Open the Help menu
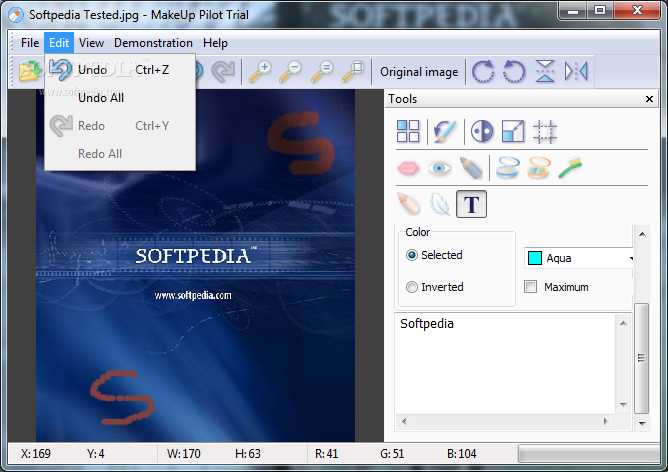 coord(215,43)
